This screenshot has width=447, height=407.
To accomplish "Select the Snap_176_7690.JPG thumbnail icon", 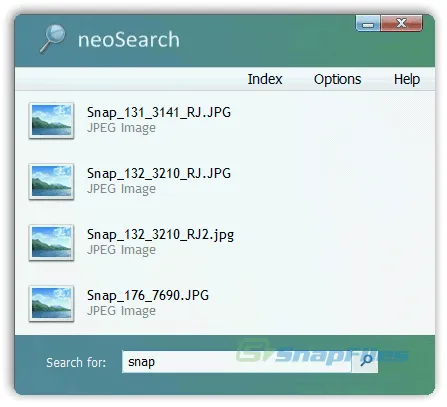I will tap(51, 303).
